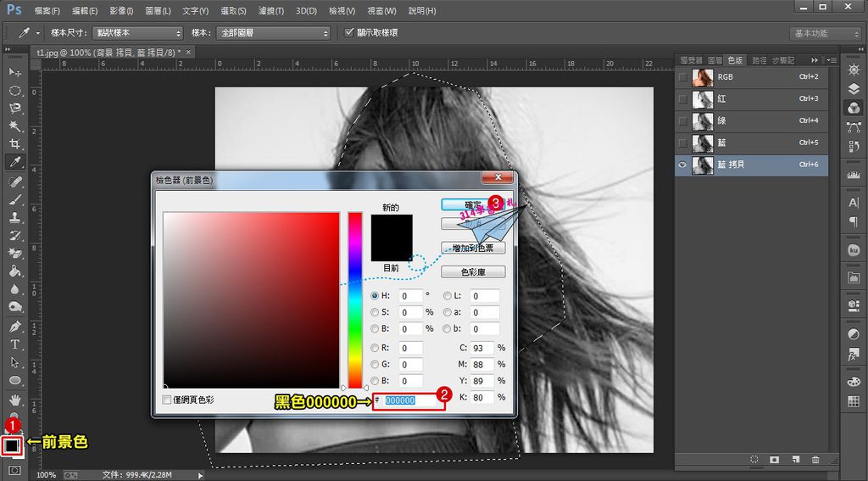This screenshot has width=868, height=481.
Task: Open the 濾鏡(T) menu
Action: 271,11
